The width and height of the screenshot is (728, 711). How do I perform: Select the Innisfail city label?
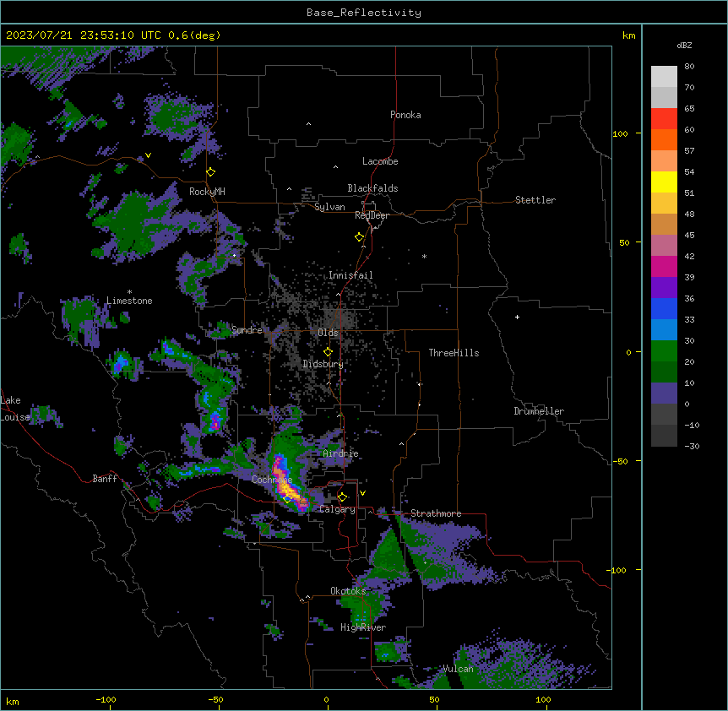coord(350,275)
